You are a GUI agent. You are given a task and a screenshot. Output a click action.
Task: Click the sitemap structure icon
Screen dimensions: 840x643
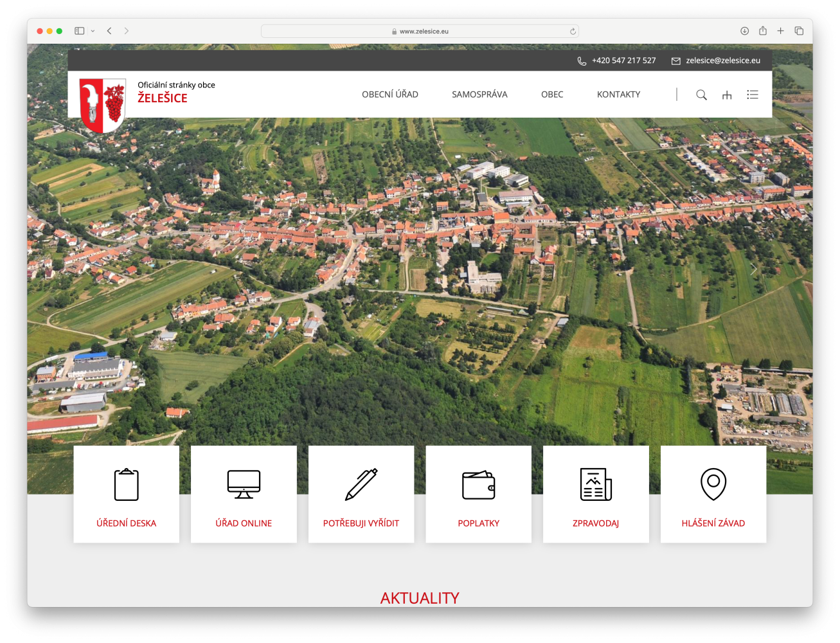pyautogui.click(x=727, y=95)
